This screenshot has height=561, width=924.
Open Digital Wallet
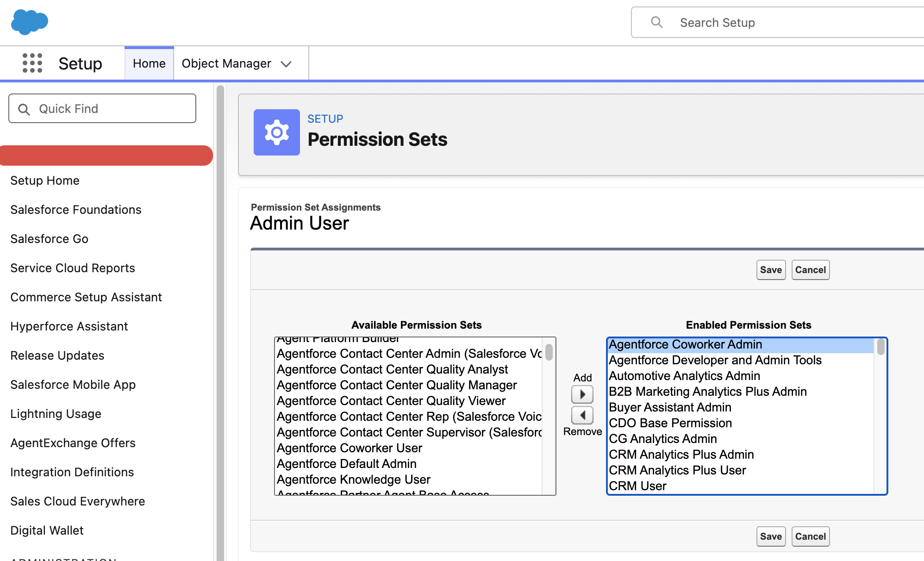pyautogui.click(x=47, y=530)
